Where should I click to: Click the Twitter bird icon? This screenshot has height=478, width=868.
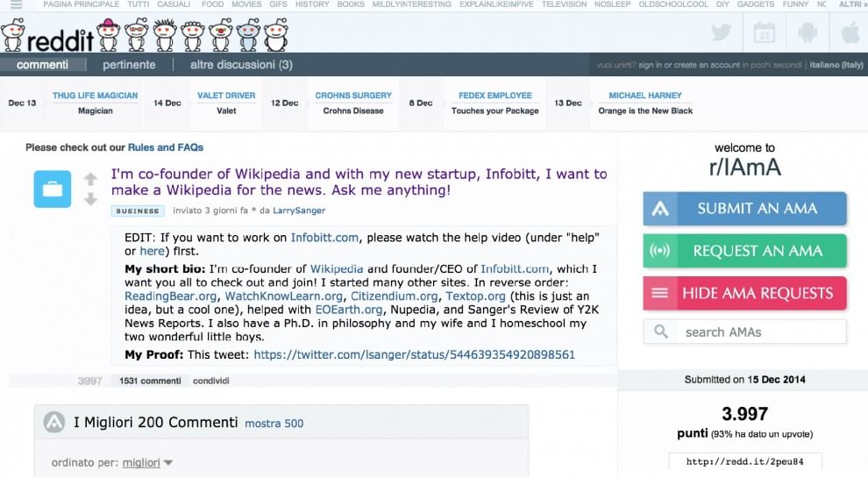721,32
